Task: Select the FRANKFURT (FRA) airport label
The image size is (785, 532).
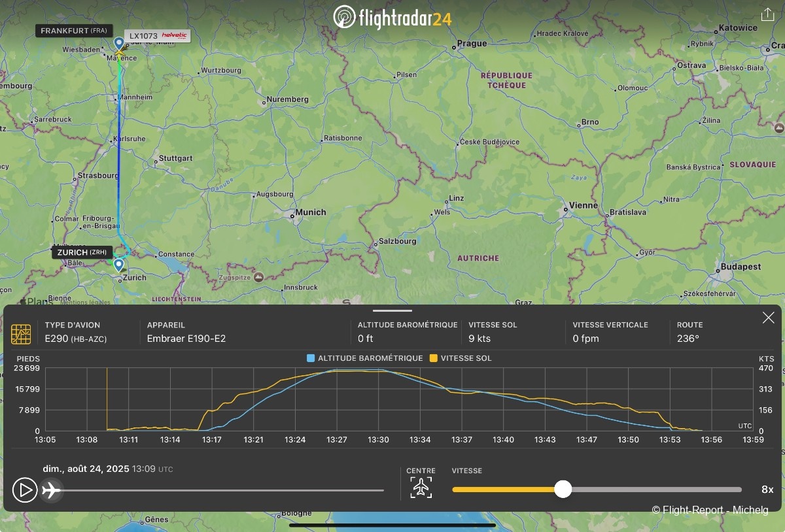Action: pyautogui.click(x=73, y=31)
